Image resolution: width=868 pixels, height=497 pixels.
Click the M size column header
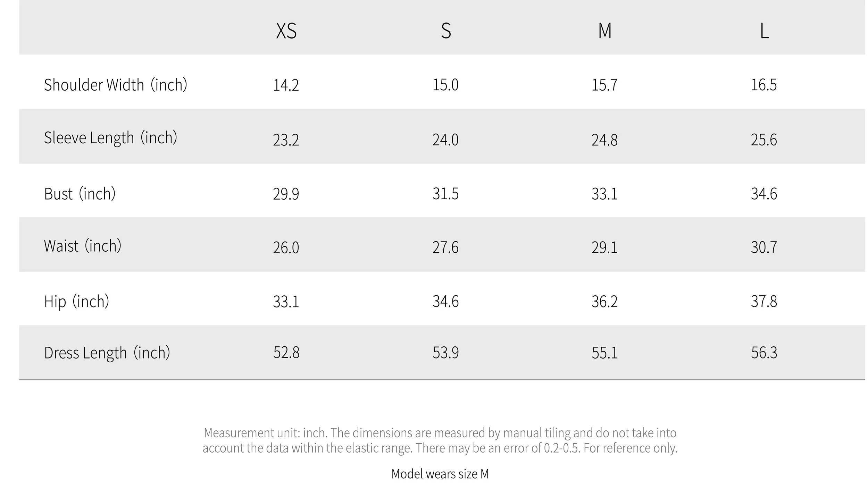[x=605, y=31]
